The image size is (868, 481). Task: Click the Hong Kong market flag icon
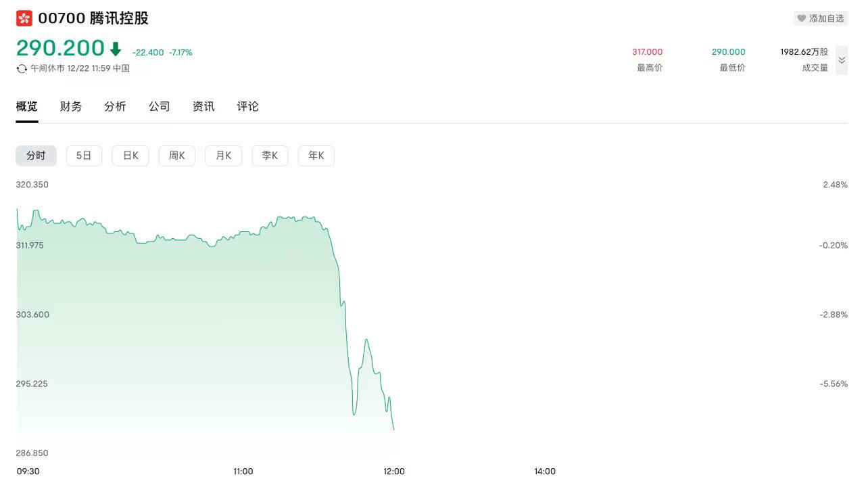click(x=24, y=18)
